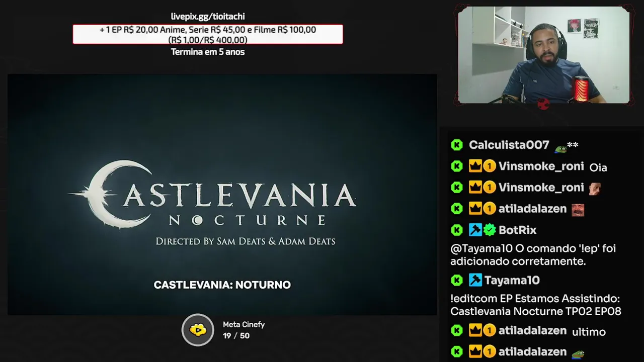
Task: Open atiladalazen's profile from the "ultimo" message
Action: [x=532, y=330]
